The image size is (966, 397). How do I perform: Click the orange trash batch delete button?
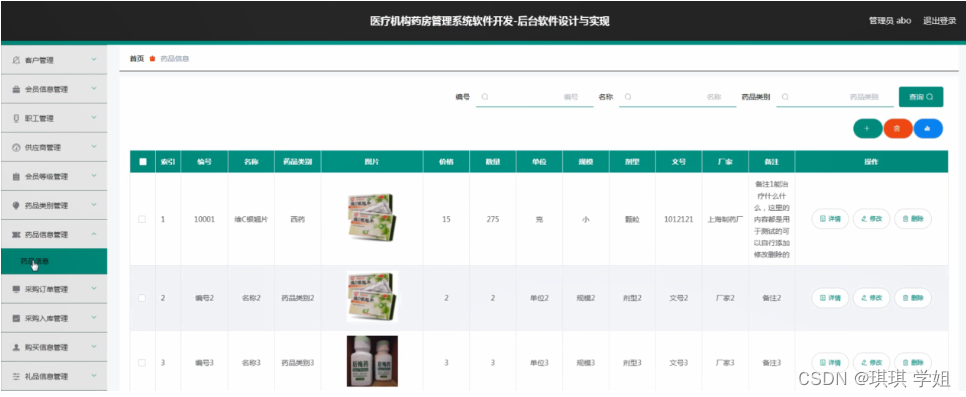tap(898, 128)
